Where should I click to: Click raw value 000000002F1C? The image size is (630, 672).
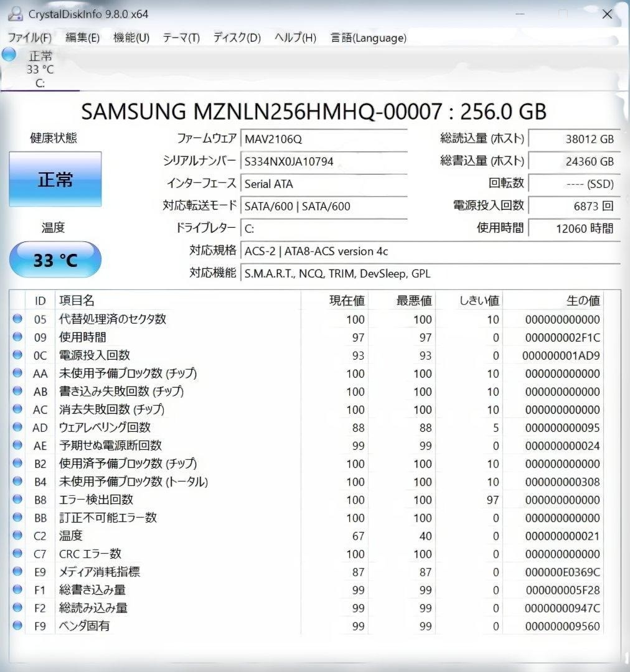point(562,338)
